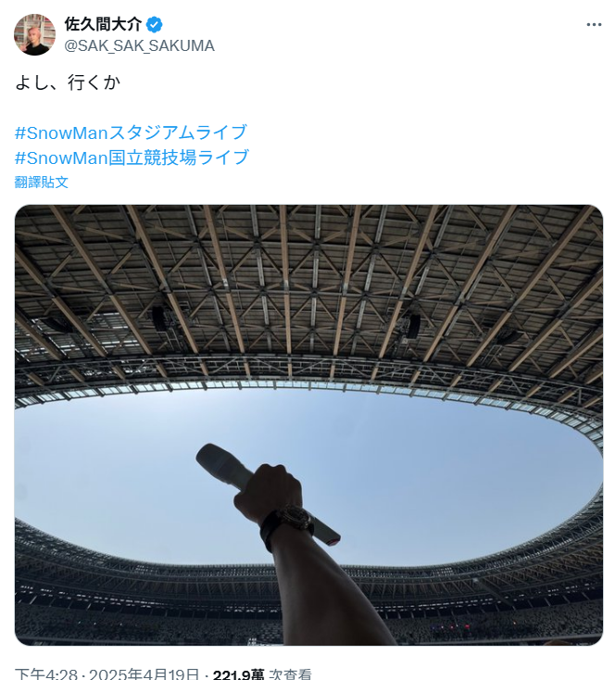
Task: Click the tweet text よし、行くか
Action: tap(68, 82)
